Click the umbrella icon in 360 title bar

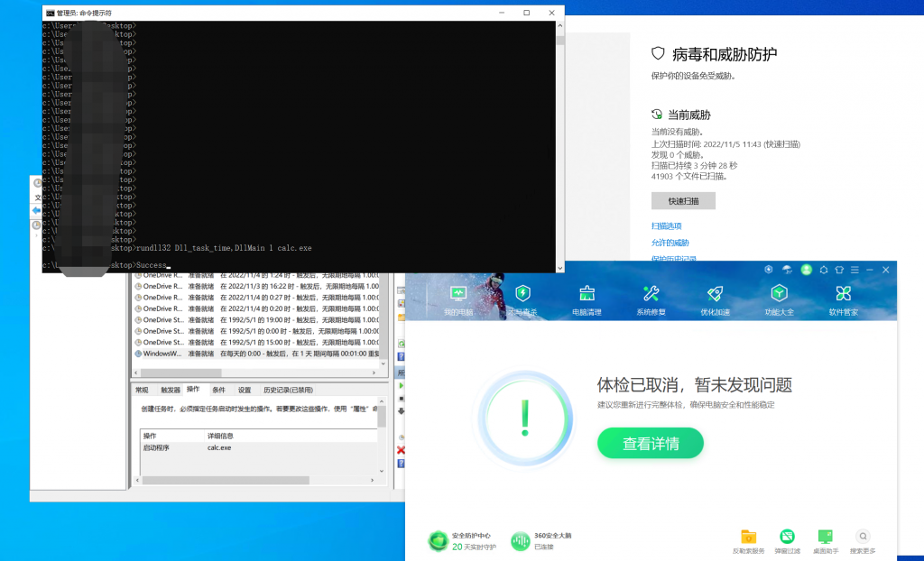point(787,270)
